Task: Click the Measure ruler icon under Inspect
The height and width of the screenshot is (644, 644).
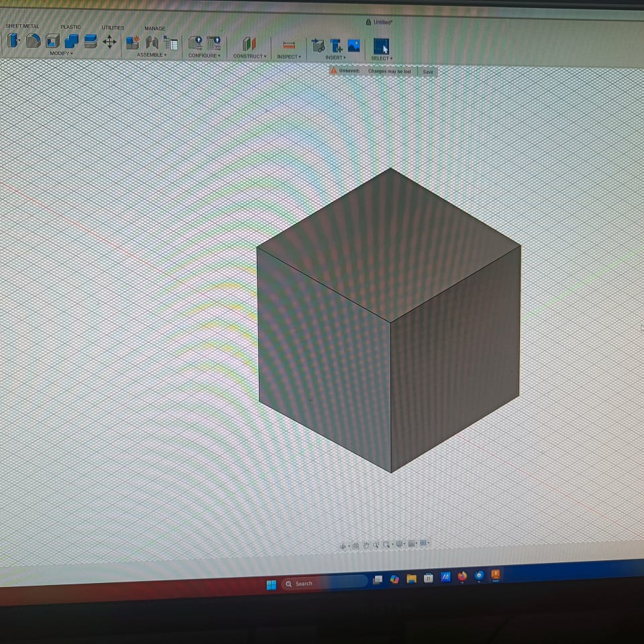Action: [x=289, y=45]
